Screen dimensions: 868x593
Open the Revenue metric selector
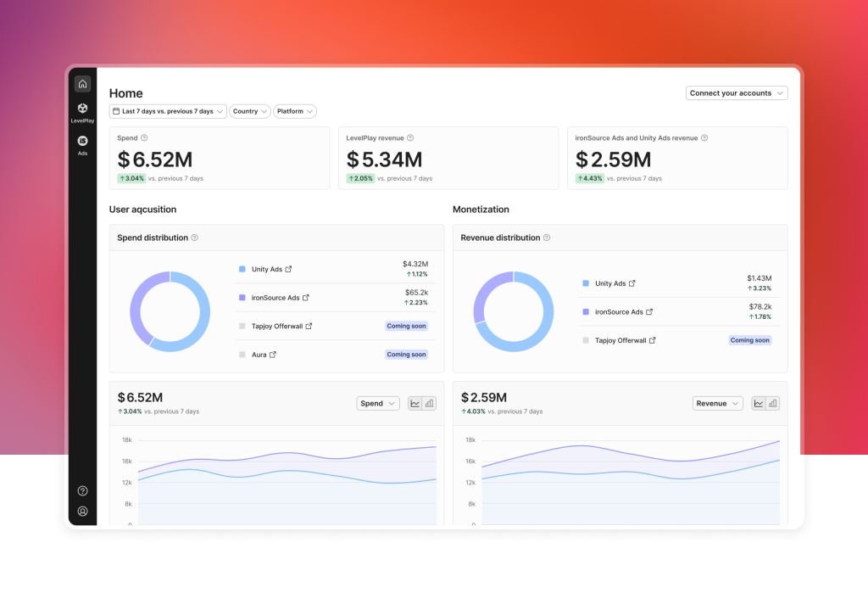717,403
